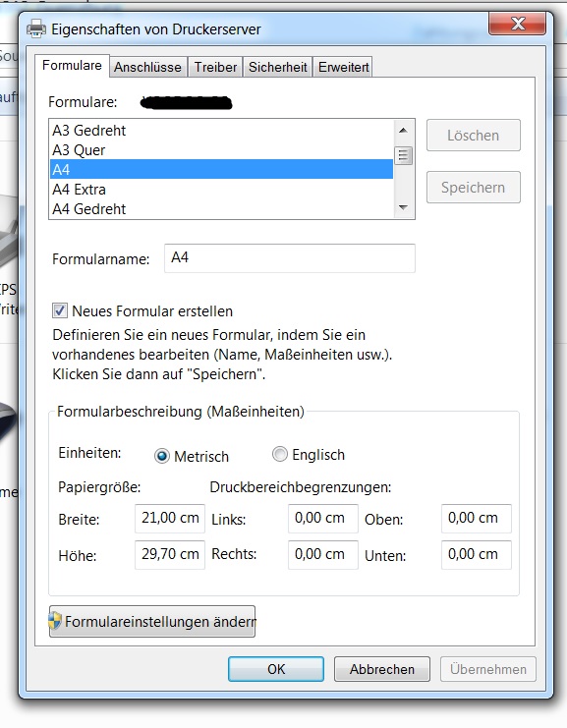The width and height of the screenshot is (567, 728).
Task: Select the highlighted A4 list entry
Action: [221, 169]
